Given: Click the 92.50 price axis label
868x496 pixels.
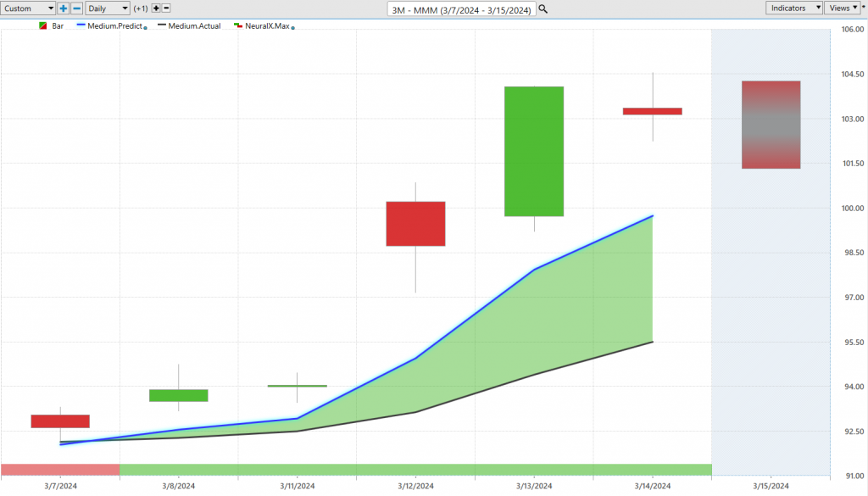Looking at the screenshot, I should point(854,432).
